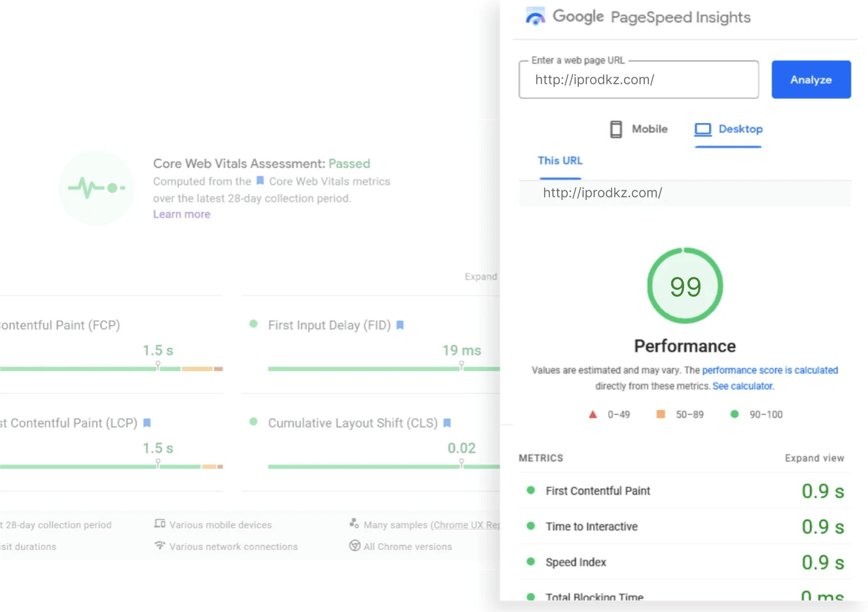The image size is (868, 612).
Task: Click the green dot beside Time to Interactive
Action: click(x=531, y=526)
